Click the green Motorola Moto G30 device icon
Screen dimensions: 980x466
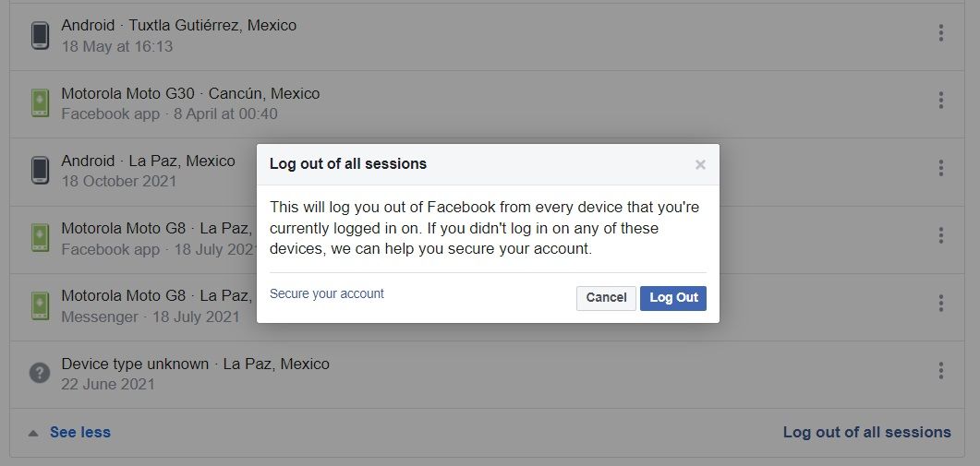pos(40,102)
